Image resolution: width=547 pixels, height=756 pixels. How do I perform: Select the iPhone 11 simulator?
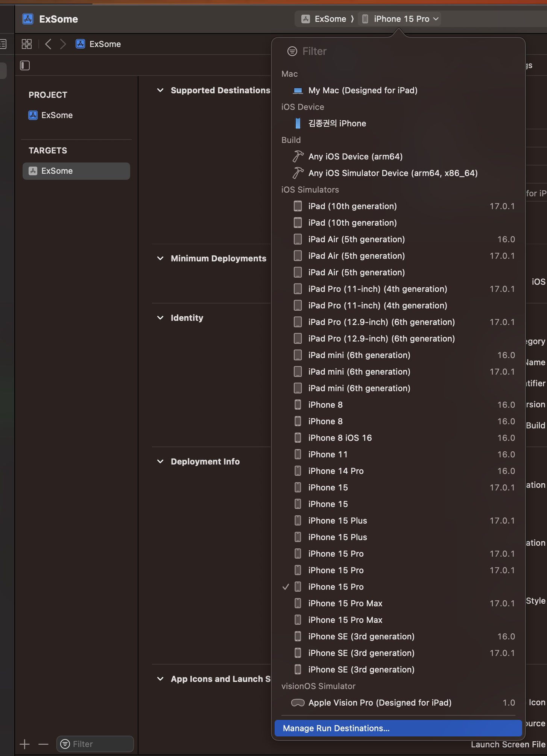coord(398,454)
